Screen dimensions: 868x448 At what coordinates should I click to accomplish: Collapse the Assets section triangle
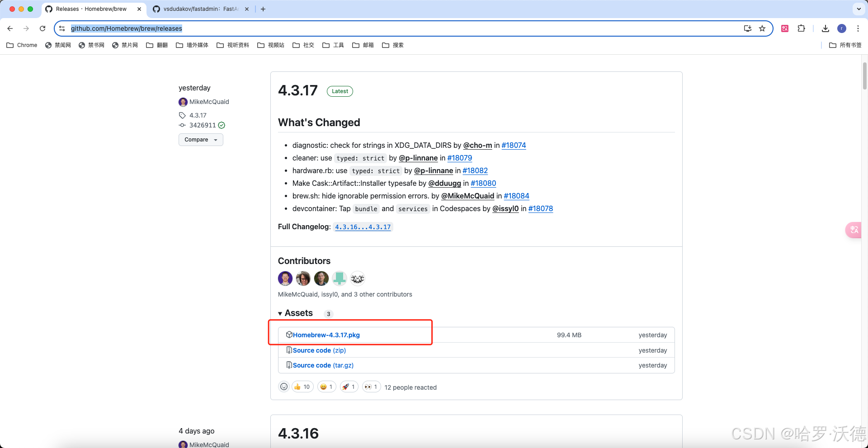[x=280, y=314]
